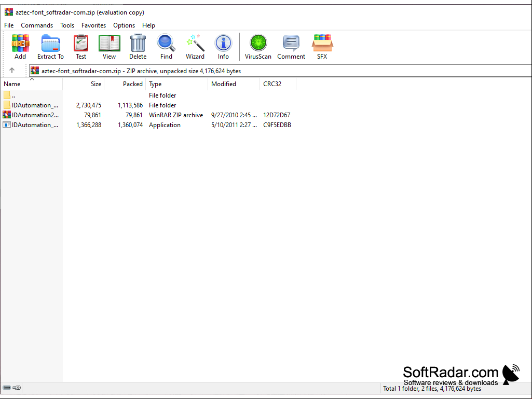Open the View book icon
The height and width of the screenshot is (399, 532).
click(109, 43)
